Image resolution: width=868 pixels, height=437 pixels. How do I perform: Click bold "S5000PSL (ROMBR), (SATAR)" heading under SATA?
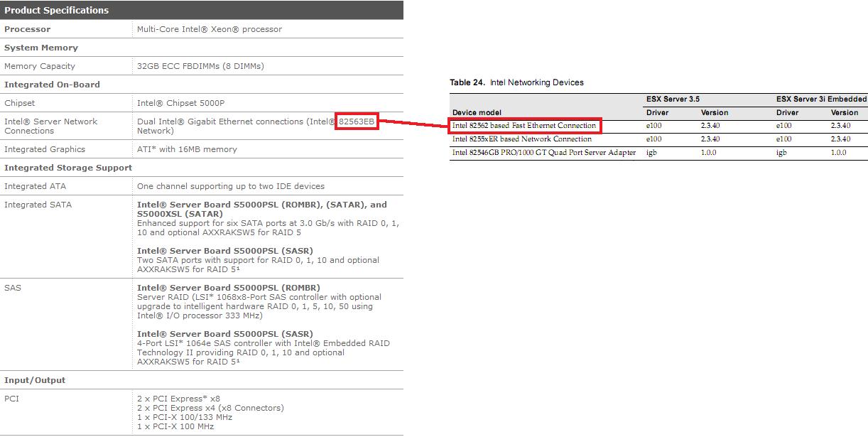262,209
